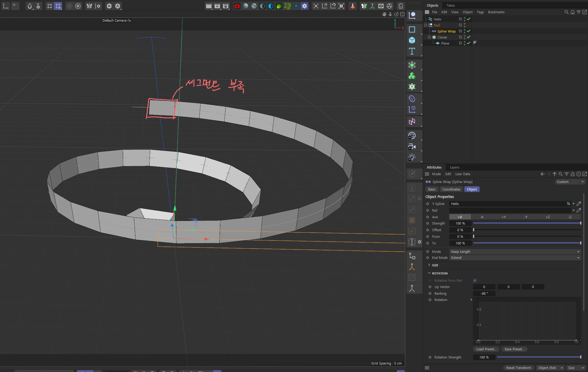Open Objects panel in new window icon
The width and height of the screenshot is (588, 372).
coord(585,12)
